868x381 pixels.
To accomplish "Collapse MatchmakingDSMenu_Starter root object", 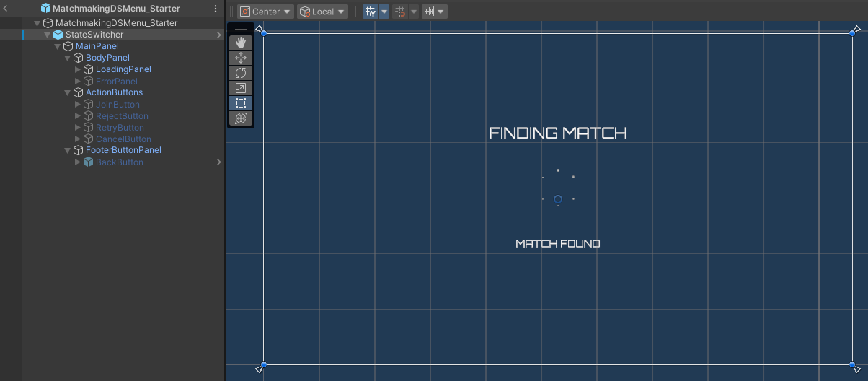I will [37, 23].
